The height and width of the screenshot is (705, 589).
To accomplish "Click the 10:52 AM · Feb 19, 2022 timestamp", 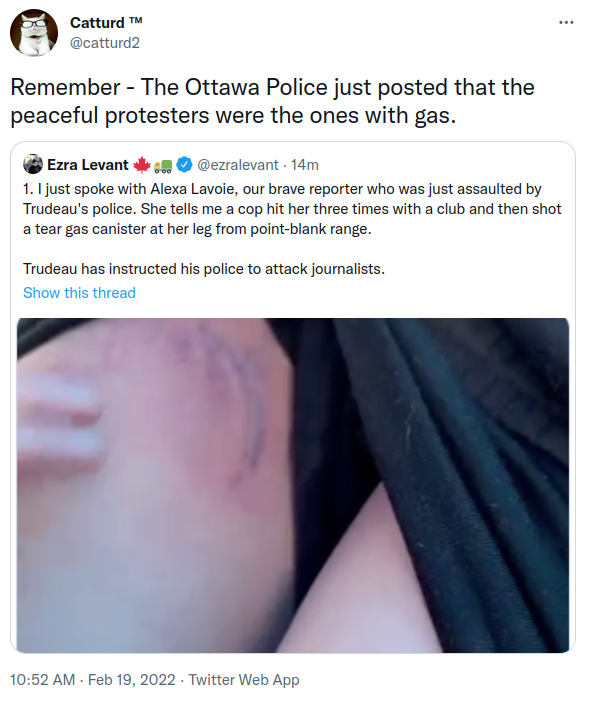I will click(x=93, y=679).
